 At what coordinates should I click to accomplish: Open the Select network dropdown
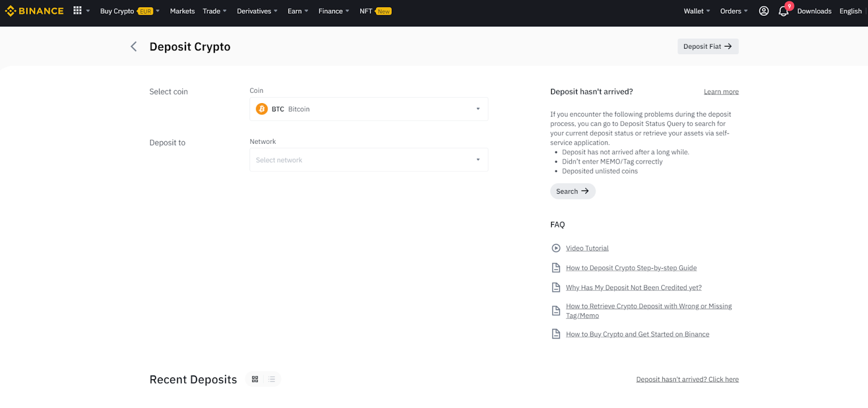pos(369,160)
